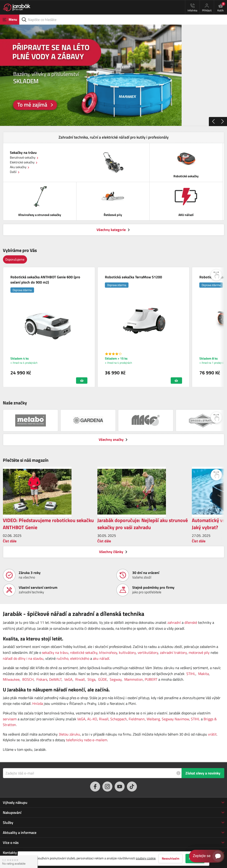227x868 pixels.
Task: Expand the Výhody nákupu footer section
Action: pyautogui.click(x=113, y=803)
